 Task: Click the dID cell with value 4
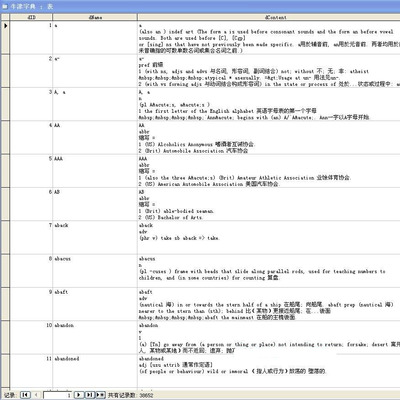pyautogui.click(x=31, y=138)
